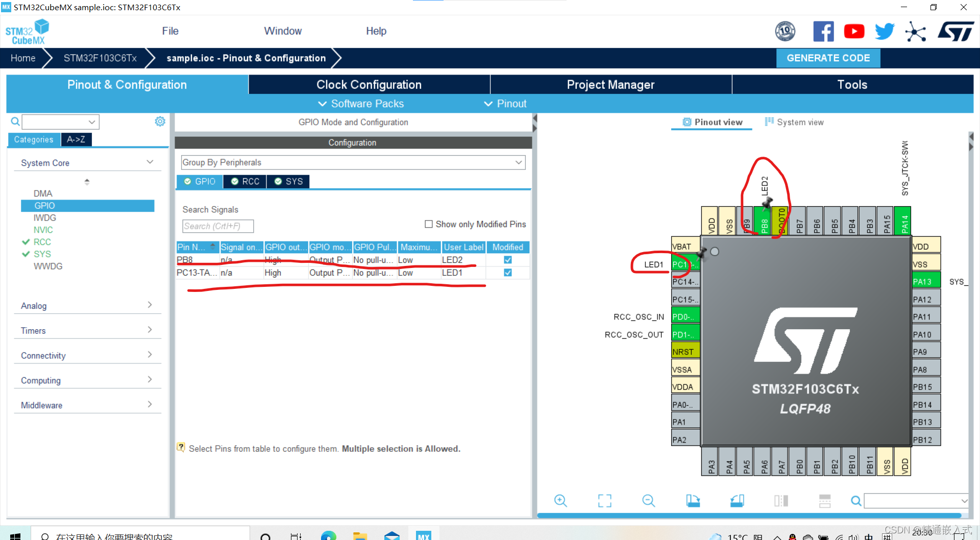
Task: Open the Help menu
Action: (376, 31)
